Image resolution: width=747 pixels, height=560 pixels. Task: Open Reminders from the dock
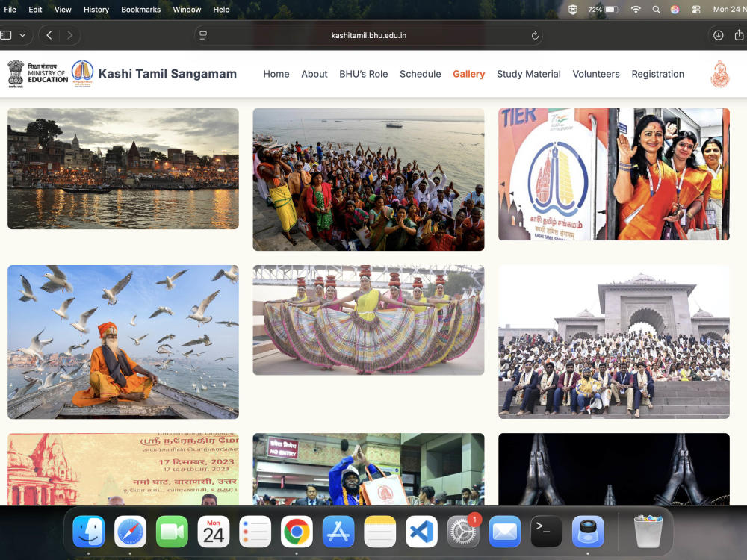[255, 532]
